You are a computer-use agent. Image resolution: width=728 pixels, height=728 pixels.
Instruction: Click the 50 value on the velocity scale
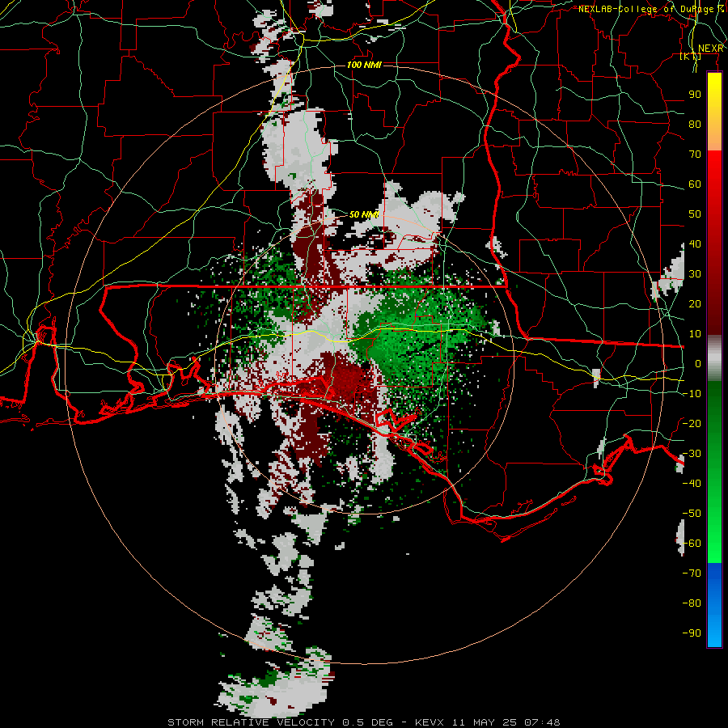pyautogui.click(x=695, y=214)
